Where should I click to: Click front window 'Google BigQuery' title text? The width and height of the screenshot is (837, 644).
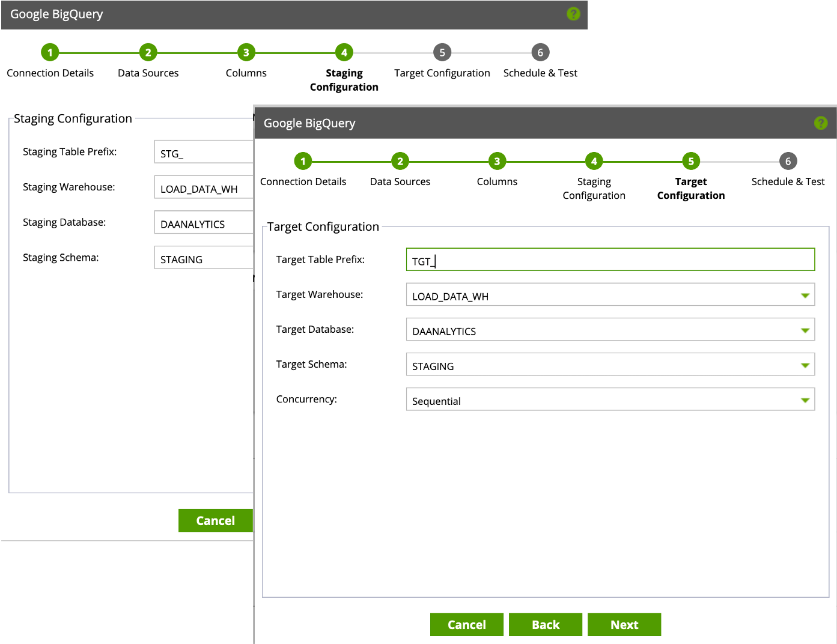pyautogui.click(x=309, y=123)
